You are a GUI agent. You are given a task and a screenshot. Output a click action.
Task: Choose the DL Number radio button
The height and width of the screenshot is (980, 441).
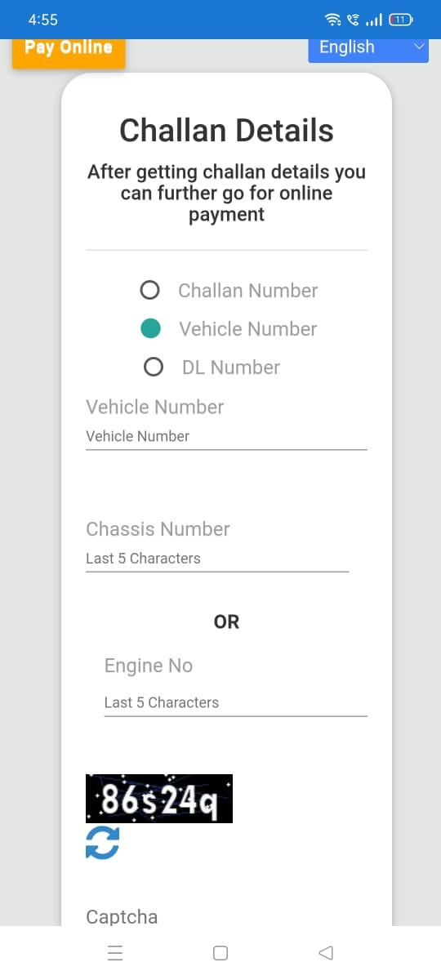pos(153,367)
